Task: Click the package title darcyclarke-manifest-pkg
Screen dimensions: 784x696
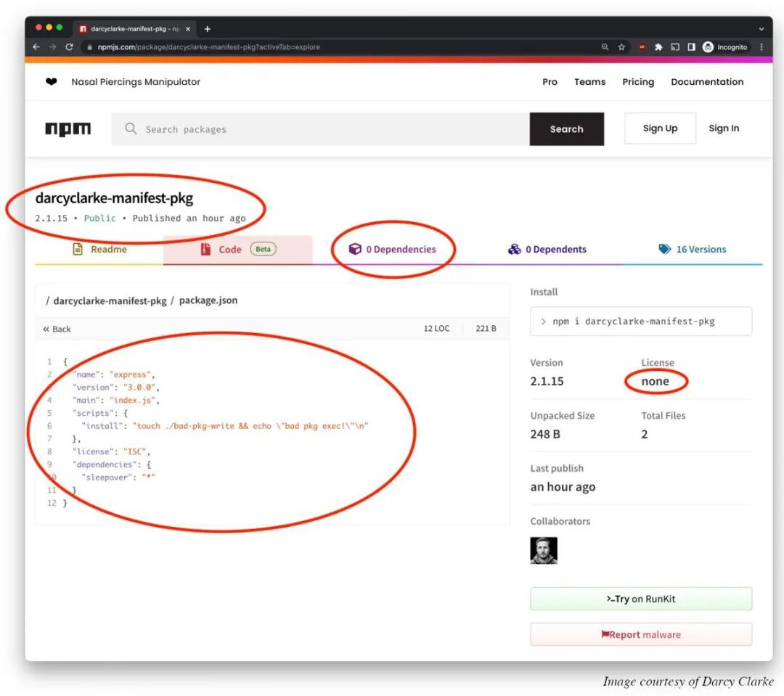Action: click(114, 198)
